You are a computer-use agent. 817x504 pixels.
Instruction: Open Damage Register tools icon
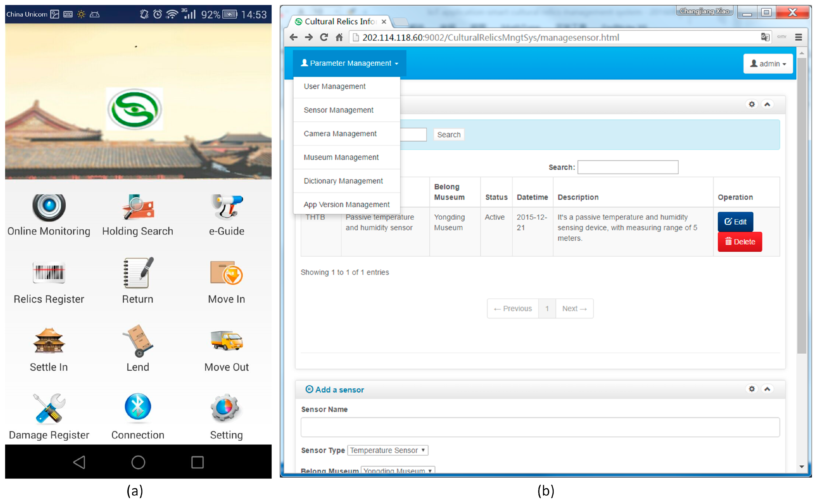49,408
